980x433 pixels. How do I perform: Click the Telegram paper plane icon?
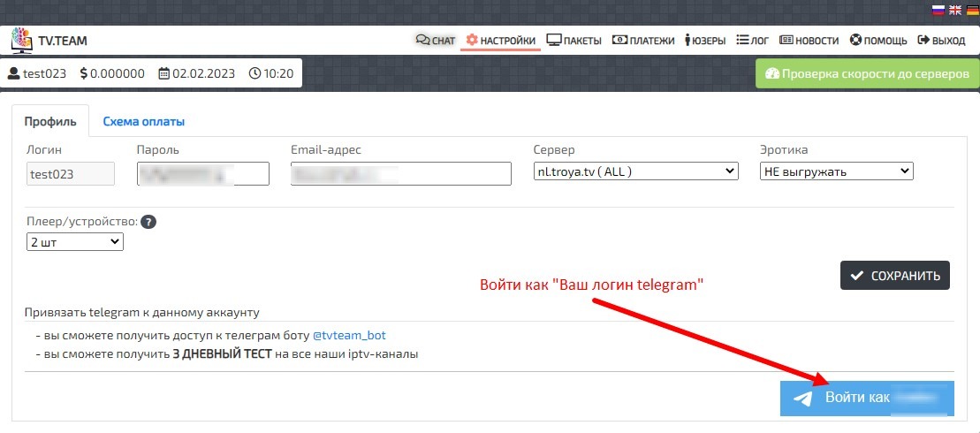(802, 399)
